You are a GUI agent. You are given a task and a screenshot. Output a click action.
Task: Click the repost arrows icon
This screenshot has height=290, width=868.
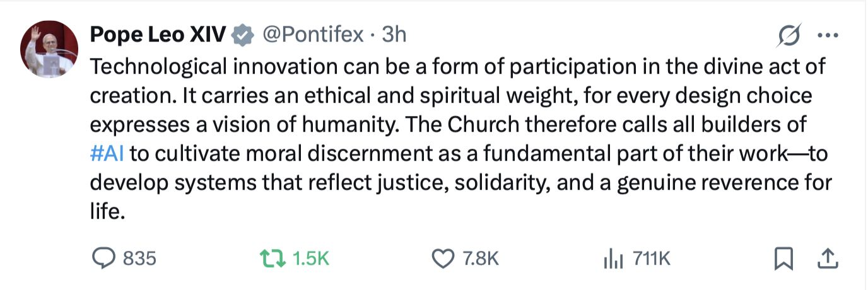click(272, 258)
